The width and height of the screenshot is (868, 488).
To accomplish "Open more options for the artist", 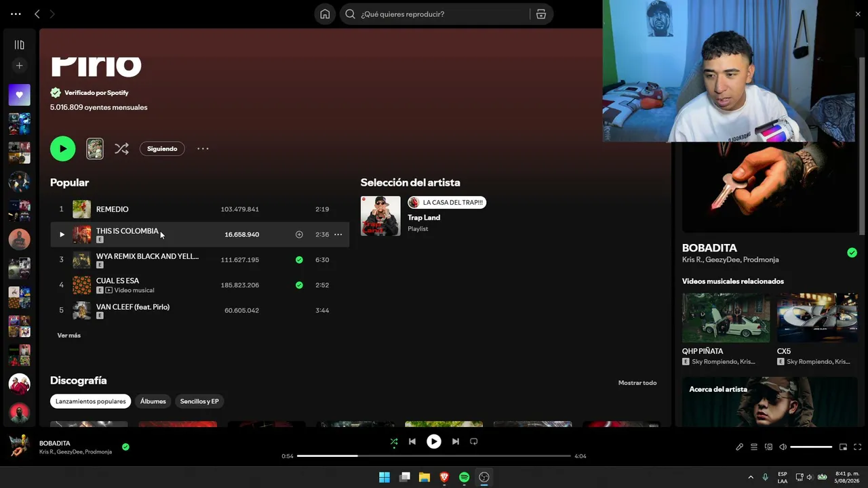I will [x=203, y=148].
